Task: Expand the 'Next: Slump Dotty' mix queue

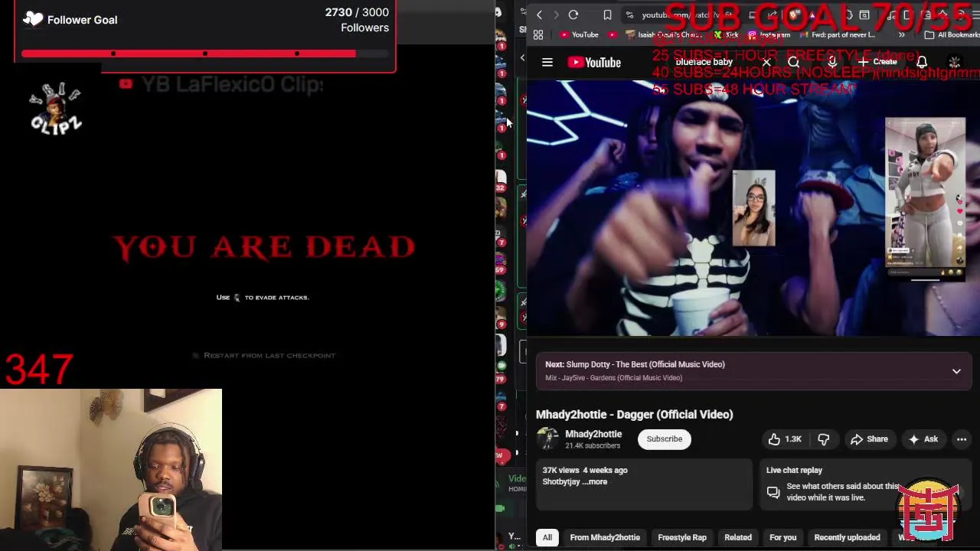Action: 956,371
